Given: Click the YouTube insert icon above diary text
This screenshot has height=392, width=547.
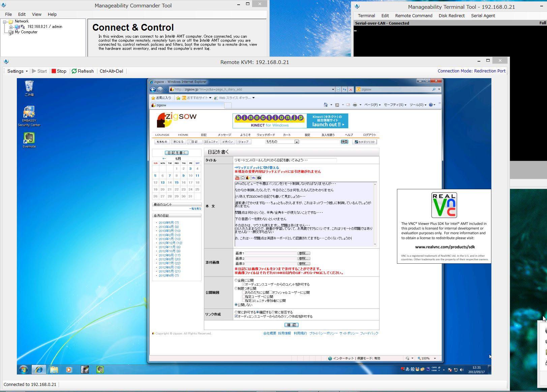Looking at the screenshot, I should tap(237, 177).
